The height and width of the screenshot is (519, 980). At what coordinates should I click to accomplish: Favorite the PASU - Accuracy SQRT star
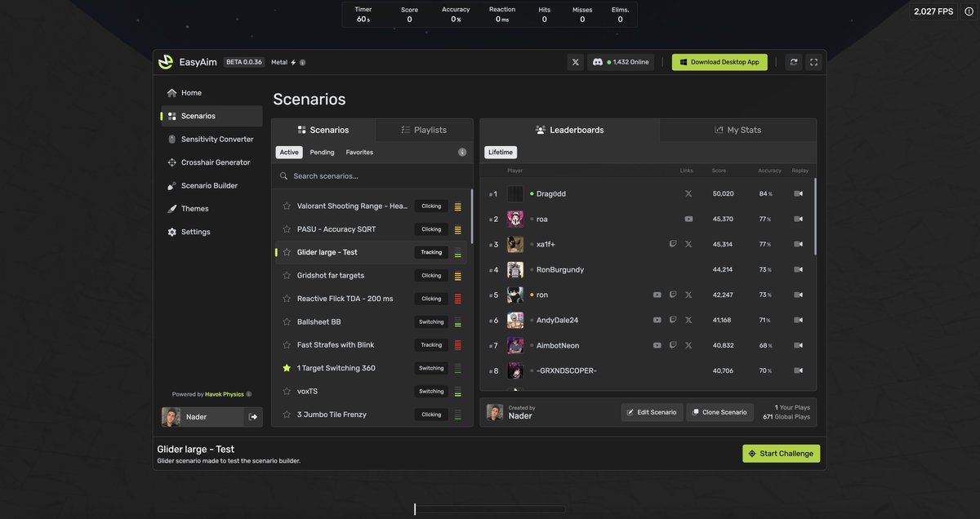click(287, 229)
